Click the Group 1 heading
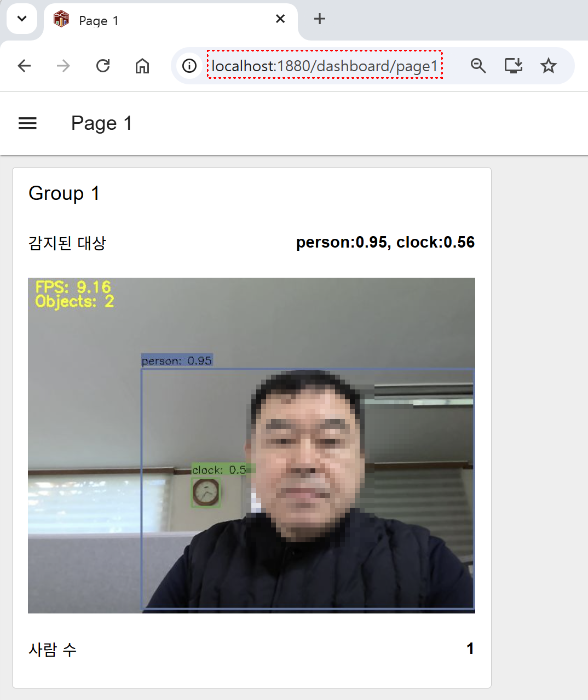This screenshot has height=700, width=588. 64,193
